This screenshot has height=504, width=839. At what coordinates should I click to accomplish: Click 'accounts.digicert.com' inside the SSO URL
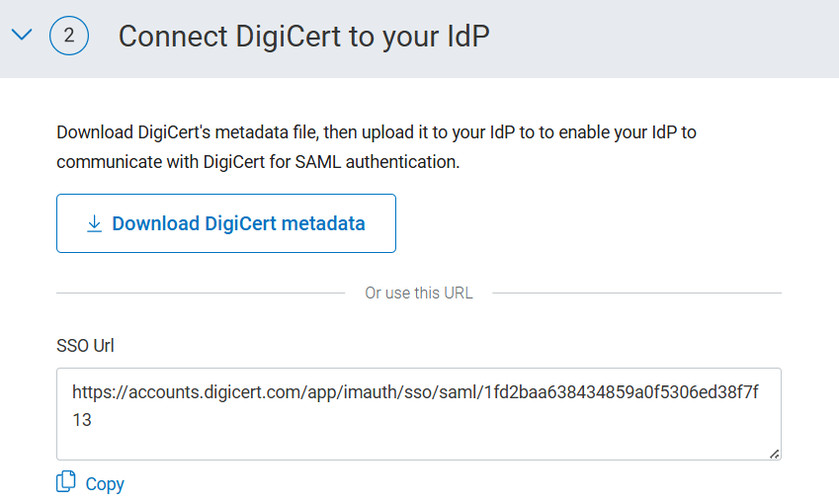pyautogui.click(x=209, y=392)
